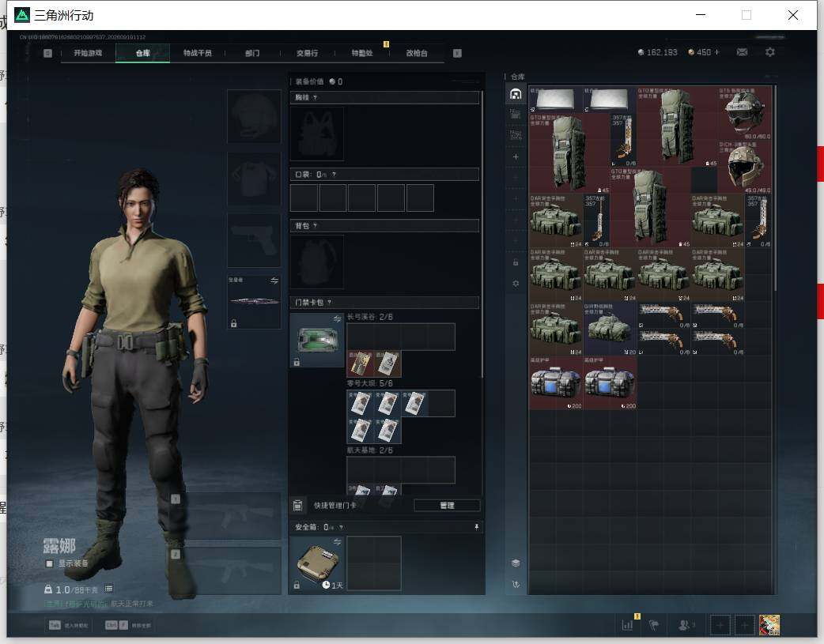Select the main warehouse container icon
The width and height of the screenshot is (824, 644).
coord(516,94)
